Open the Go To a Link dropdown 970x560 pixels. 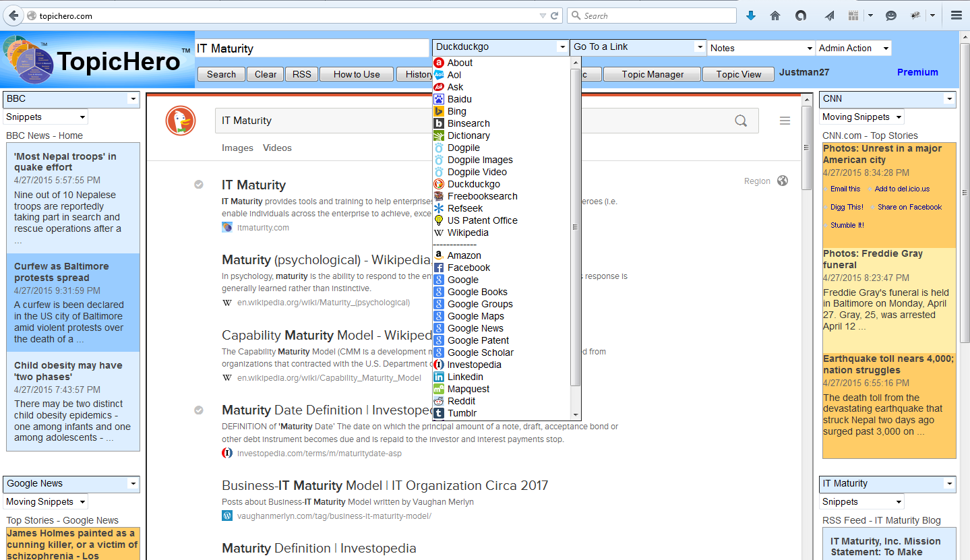click(x=638, y=47)
